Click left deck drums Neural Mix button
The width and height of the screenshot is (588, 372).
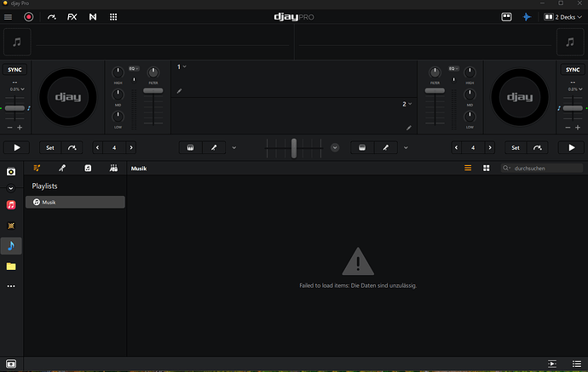tap(191, 147)
